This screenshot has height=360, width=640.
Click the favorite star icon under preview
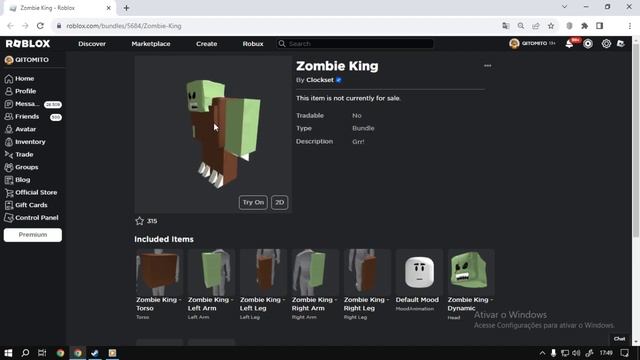[140, 221]
